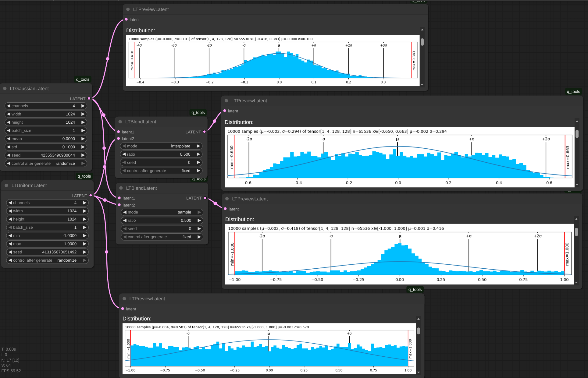Viewport: 588px width, 378px height.
Task: Click the LTUniformLatent node title
Action: point(29,185)
